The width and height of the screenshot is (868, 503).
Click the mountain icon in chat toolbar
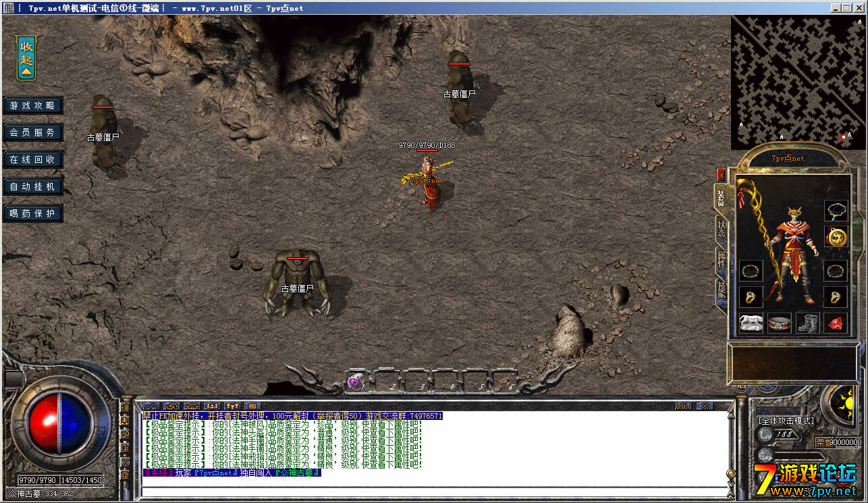150,406
